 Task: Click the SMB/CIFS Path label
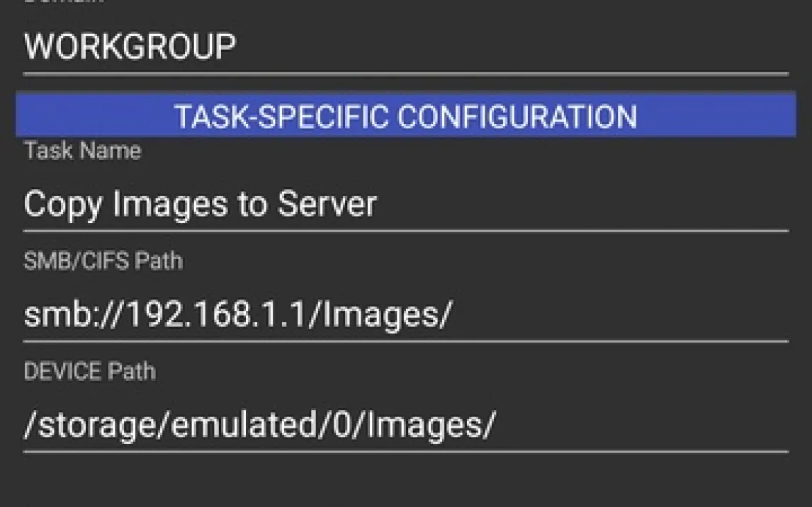coord(103,261)
